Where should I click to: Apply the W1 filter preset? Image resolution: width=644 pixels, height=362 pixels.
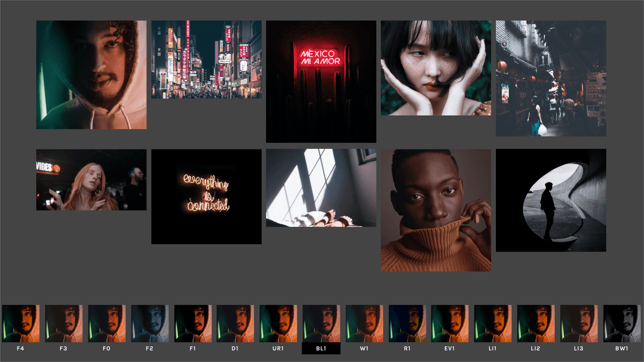point(364,323)
